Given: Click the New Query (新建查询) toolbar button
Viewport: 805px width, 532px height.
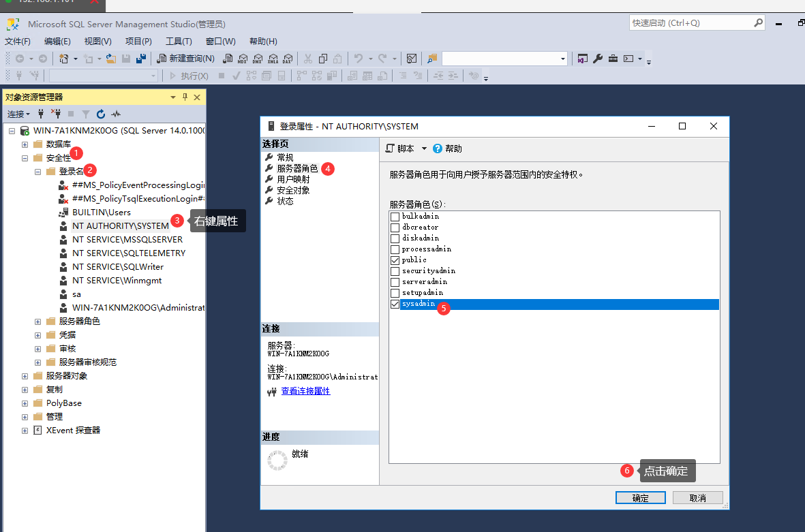Looking at the screenshot, I should [185, 59].
